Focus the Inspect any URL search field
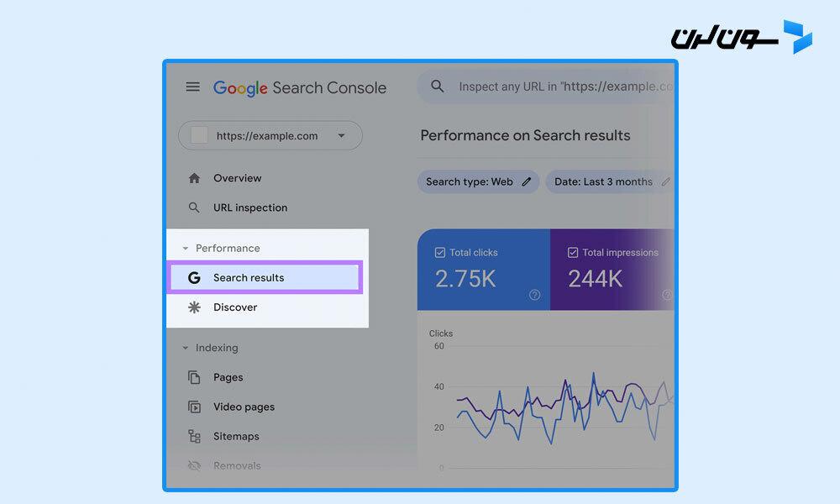This screenshot has width=840, height=504. [x=545, y=87]
